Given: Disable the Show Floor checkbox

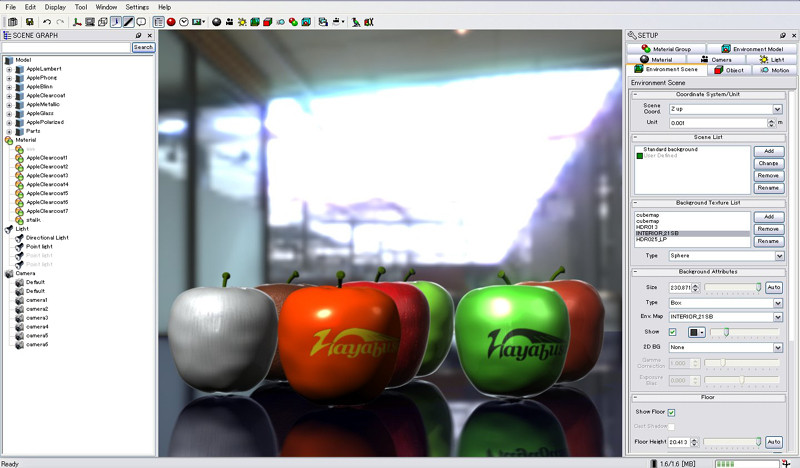Looking at the screenshot, I should tap(672, 412).
